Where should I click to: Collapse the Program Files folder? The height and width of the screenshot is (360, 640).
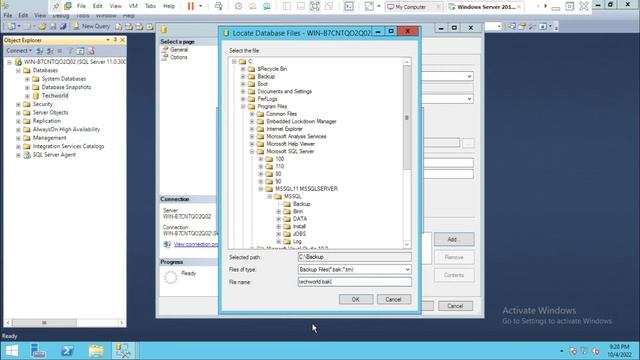click(x=243, y=107)
